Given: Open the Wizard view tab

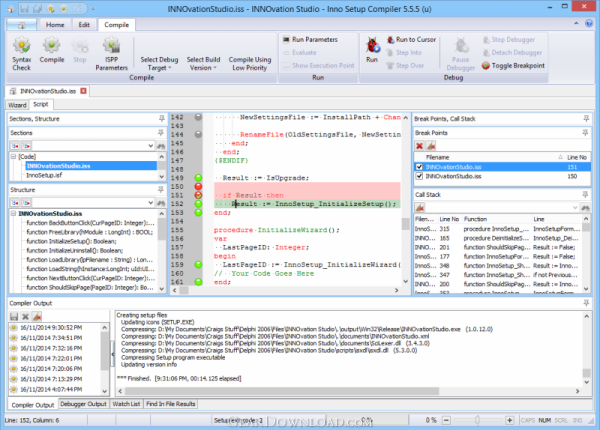Looking at the screenshot, I should [17, 105].
